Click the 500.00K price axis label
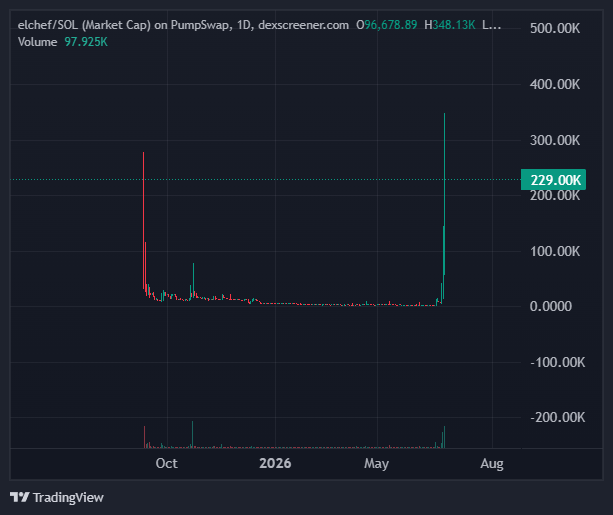 pos(555,29)
